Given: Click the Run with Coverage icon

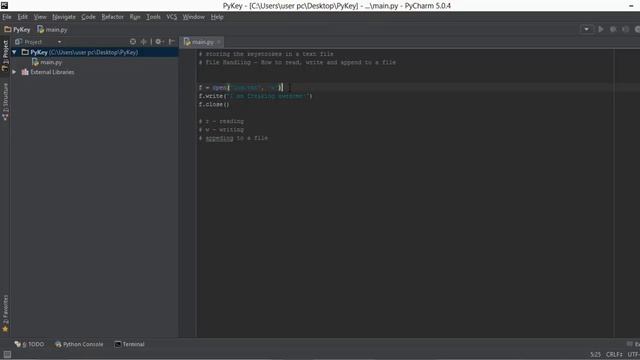Looking at the screenshot, I should coord(625,29).
